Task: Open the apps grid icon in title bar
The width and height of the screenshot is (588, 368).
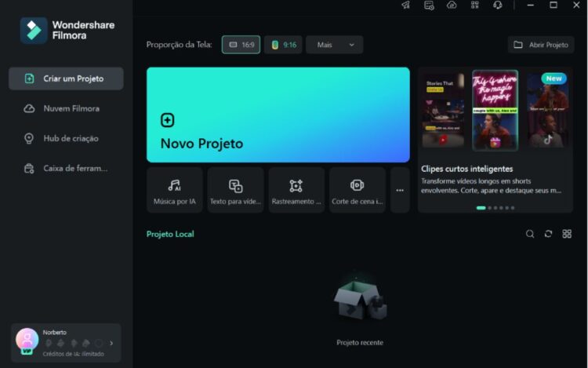Action: click(x=475, y=5)
